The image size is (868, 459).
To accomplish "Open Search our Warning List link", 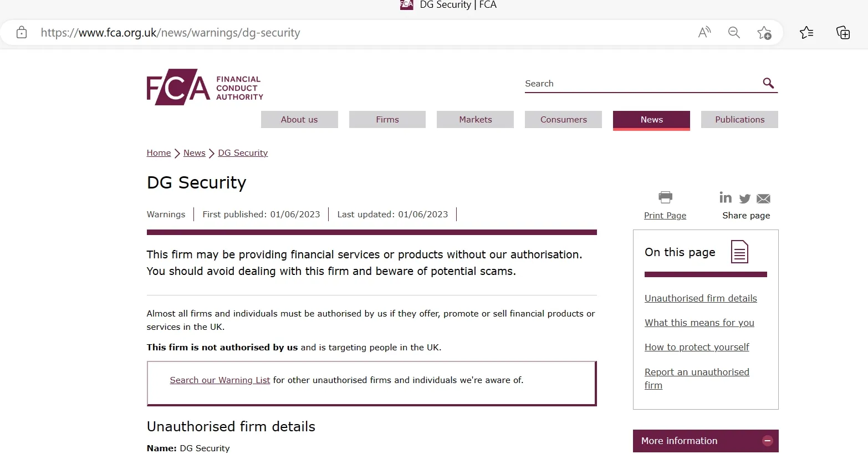I will point(219,380).
